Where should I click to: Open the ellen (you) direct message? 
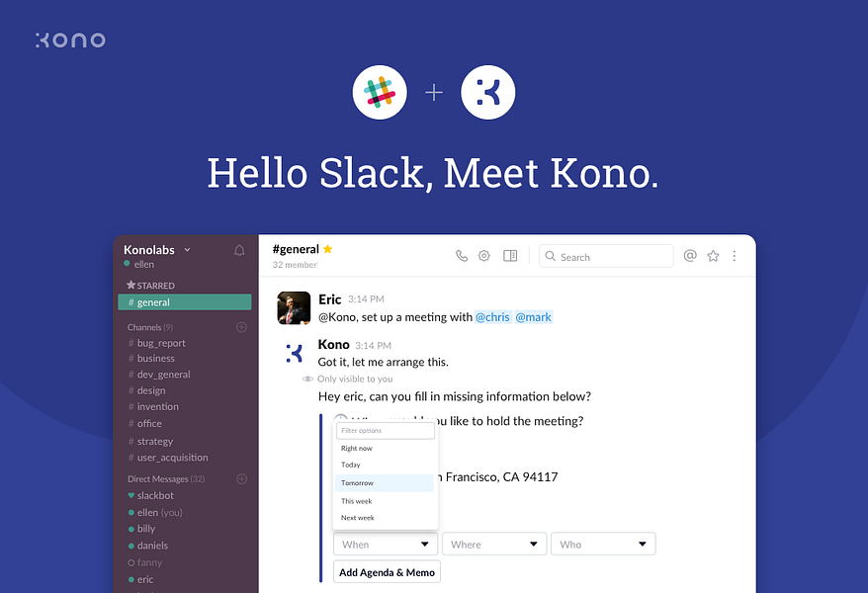click(155, 512)
